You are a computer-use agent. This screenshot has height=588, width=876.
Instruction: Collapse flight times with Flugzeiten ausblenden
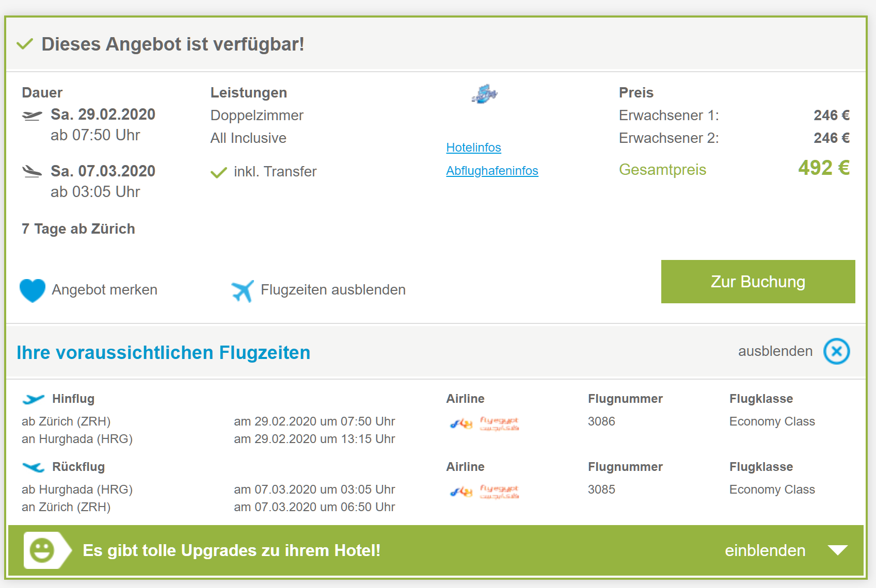(x=333, y=290)
